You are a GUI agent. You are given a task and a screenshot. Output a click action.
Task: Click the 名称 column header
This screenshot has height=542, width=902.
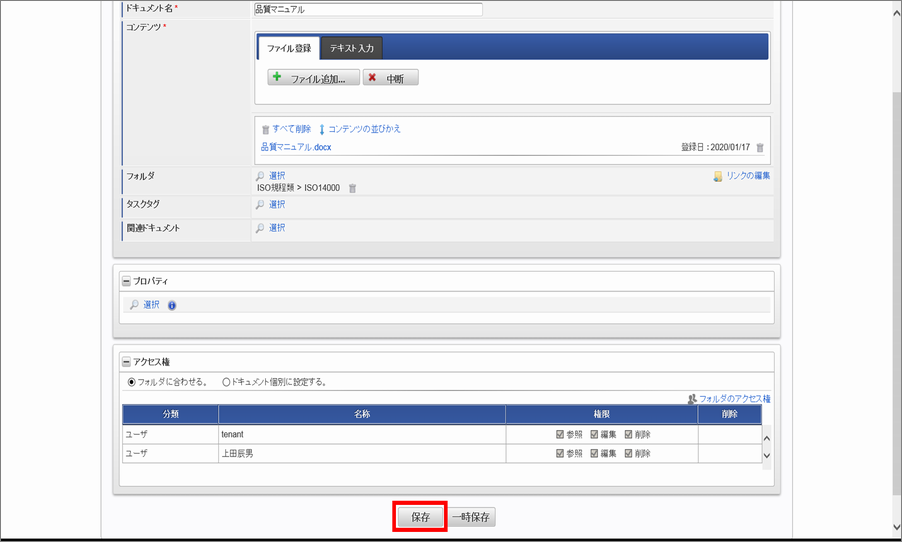(362, 414)
